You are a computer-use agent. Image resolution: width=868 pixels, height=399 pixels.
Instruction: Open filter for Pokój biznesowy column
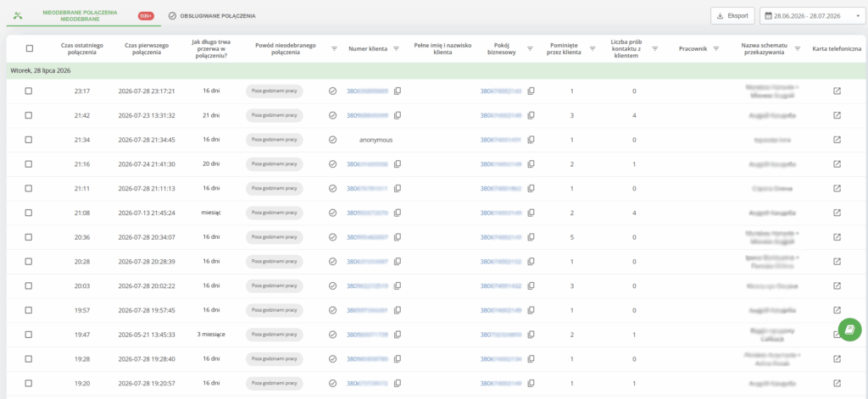tap(531, 48)
